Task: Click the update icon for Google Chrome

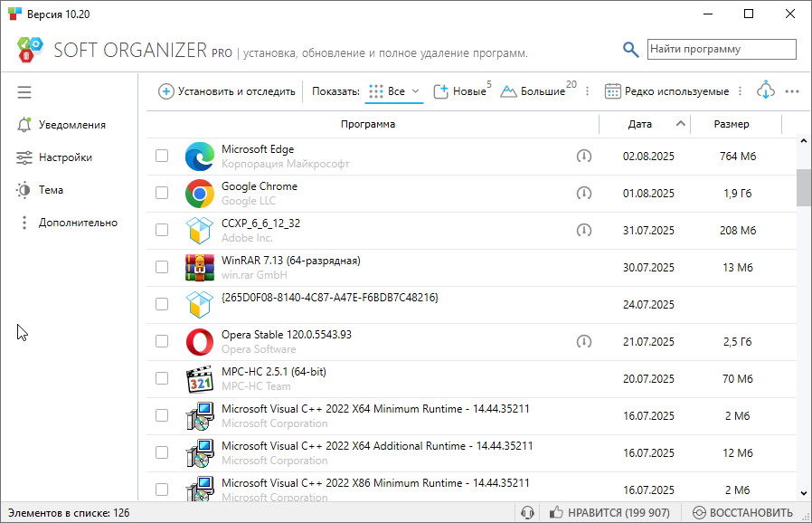Action: (x=583, y=194)
